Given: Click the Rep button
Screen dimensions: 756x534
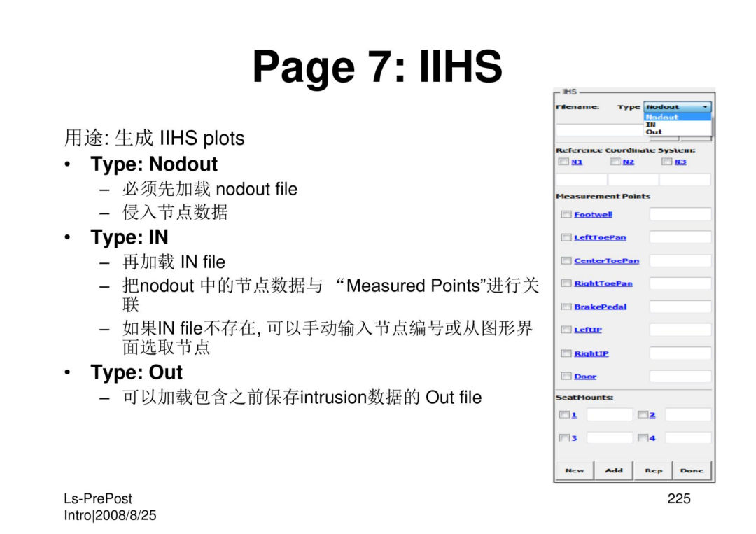Looking at the screenshot, I should tap(653, 470).
